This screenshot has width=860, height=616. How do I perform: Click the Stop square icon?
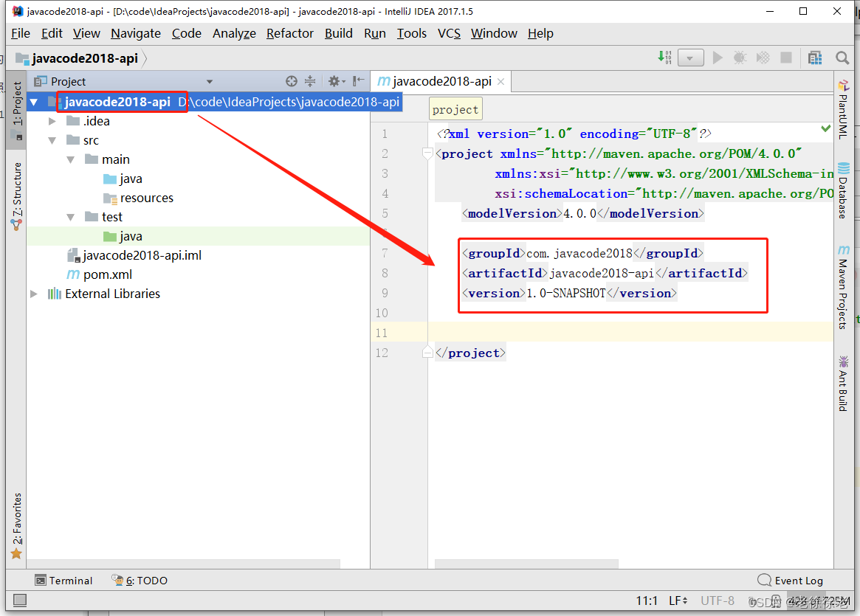click(786, 58)
